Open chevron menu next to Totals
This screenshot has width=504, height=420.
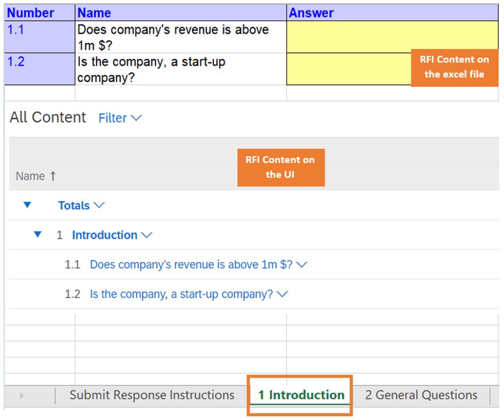point(99,205)
